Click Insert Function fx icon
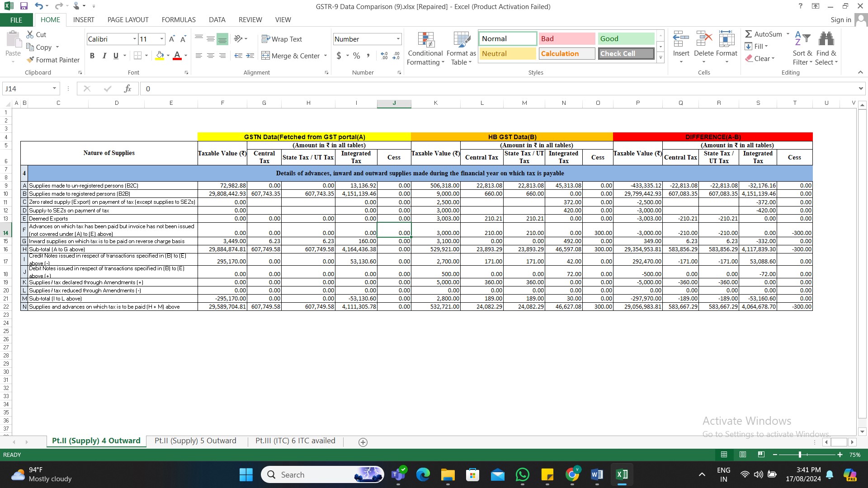868x488 pixels. tap(128, 89)
